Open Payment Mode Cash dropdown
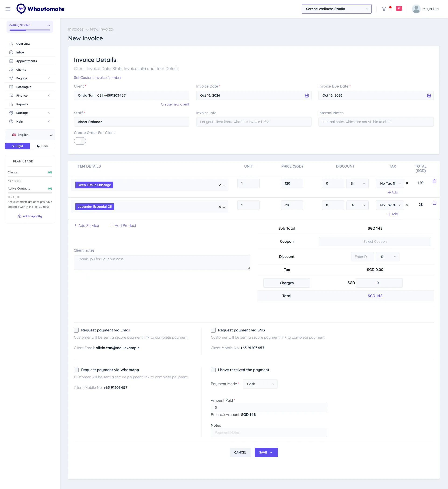This screenshot has width=448, height=489. pyautogui.click(x=260, y=384)
